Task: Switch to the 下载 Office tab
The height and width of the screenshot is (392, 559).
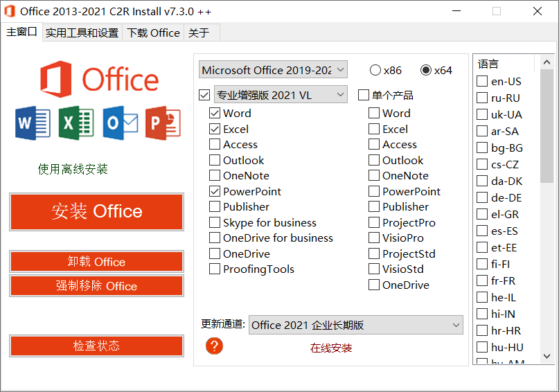Action: click(x=153, y=33)
